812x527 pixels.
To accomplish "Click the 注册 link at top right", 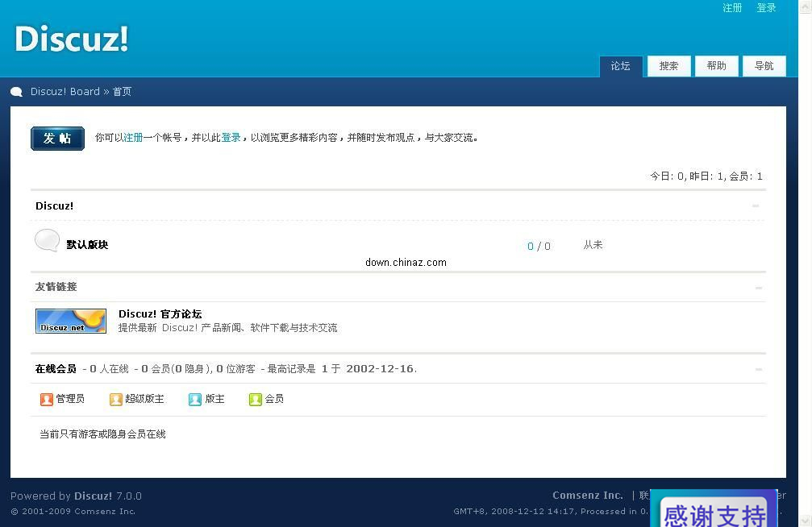I will [x=732, y=8].
